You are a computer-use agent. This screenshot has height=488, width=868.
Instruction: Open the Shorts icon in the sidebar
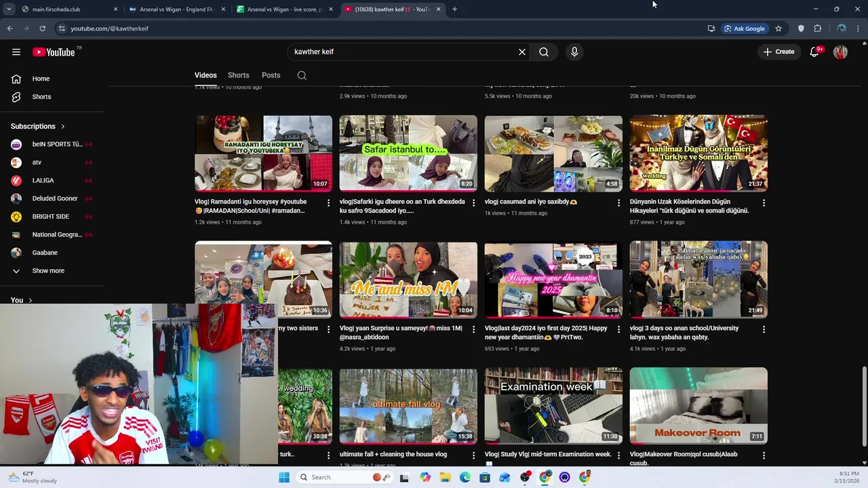(16, 97)
